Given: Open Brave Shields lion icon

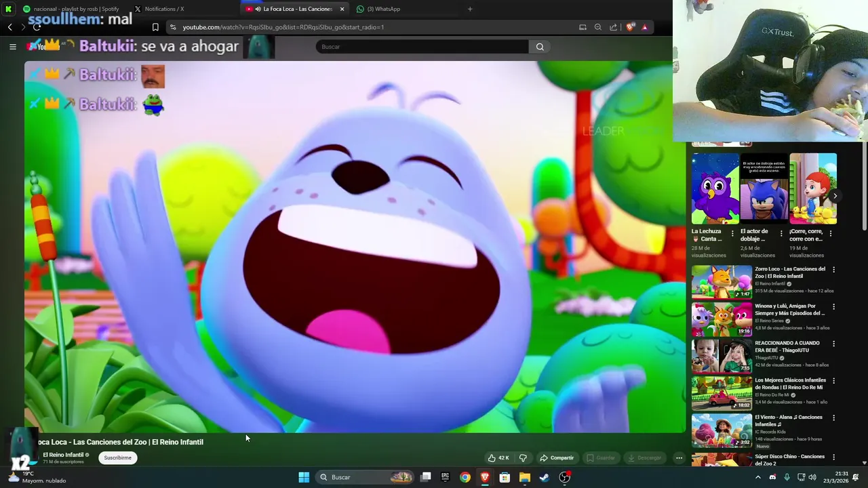Looking at the screenshot, I should point(630,27).
